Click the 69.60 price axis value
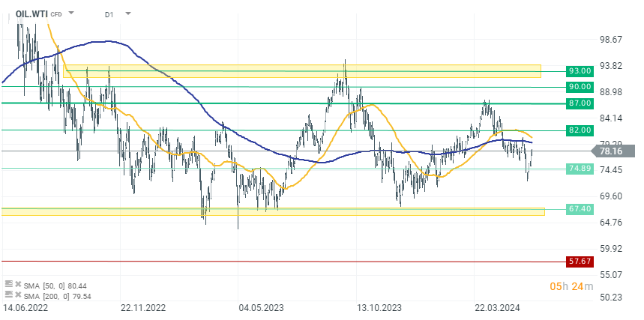The height and width of the screenshot is (320, 644). click(611, 196)
